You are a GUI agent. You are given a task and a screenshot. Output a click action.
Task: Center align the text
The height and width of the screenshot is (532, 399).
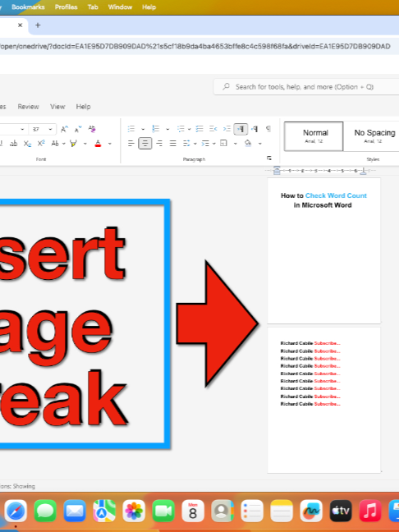point(144,144)
